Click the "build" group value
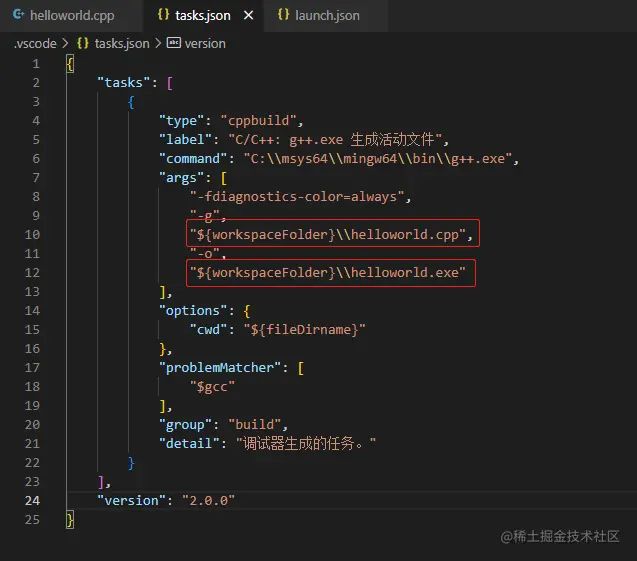The width and height of the screenshot is (637, 561). 255,425
